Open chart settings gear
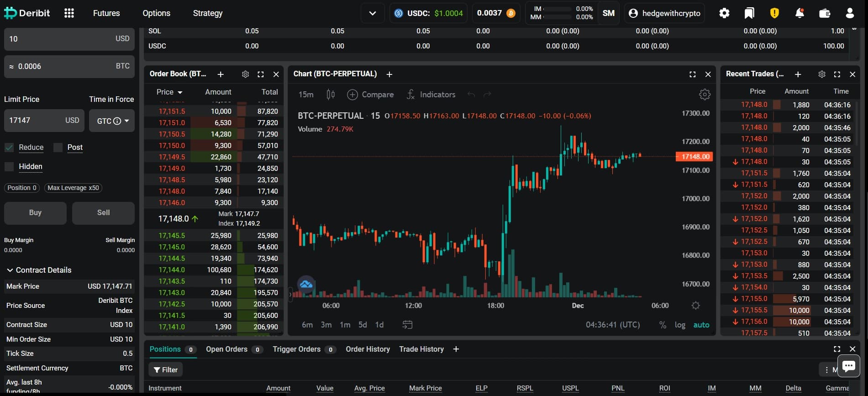This screenshot has height=396, width=868. [x=705, y=95]
